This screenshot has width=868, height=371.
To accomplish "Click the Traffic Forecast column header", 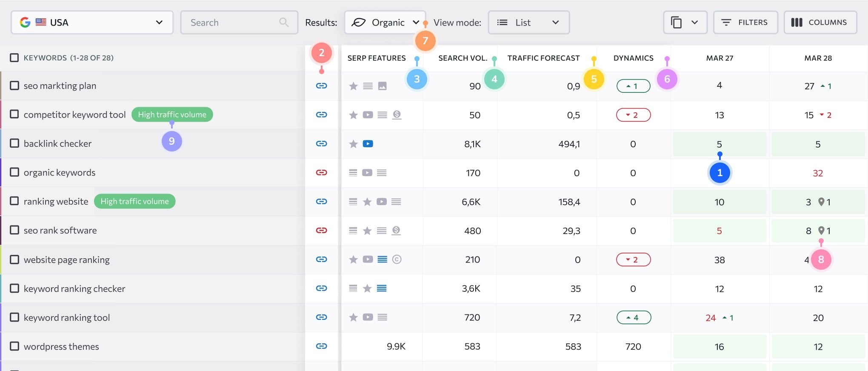I will pos(543,58).
